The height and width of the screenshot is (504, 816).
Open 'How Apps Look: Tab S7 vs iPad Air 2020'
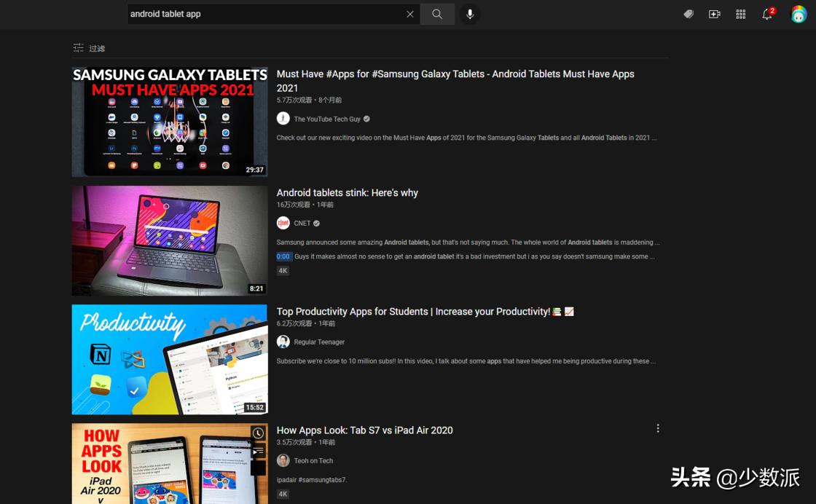pyautogui.click(x=364, y=430)
